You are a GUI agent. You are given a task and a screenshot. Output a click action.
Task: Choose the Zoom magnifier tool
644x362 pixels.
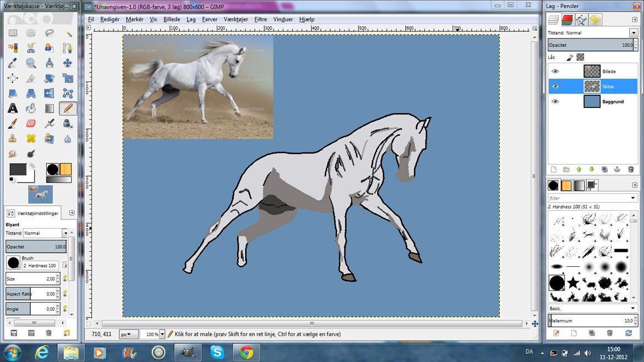31,63
